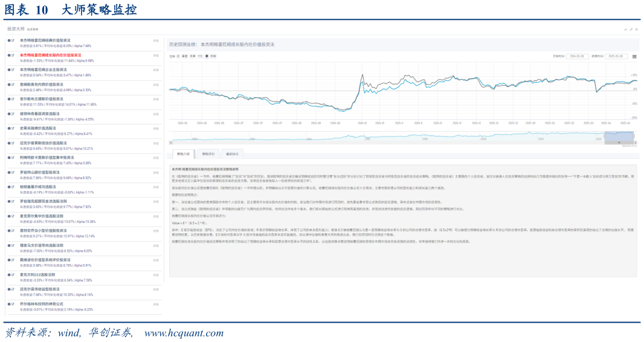Screen dimensions: 644x342
Task: Click the edit icon beside 麦克贝利222选股法则
Action: coord(12,275)
